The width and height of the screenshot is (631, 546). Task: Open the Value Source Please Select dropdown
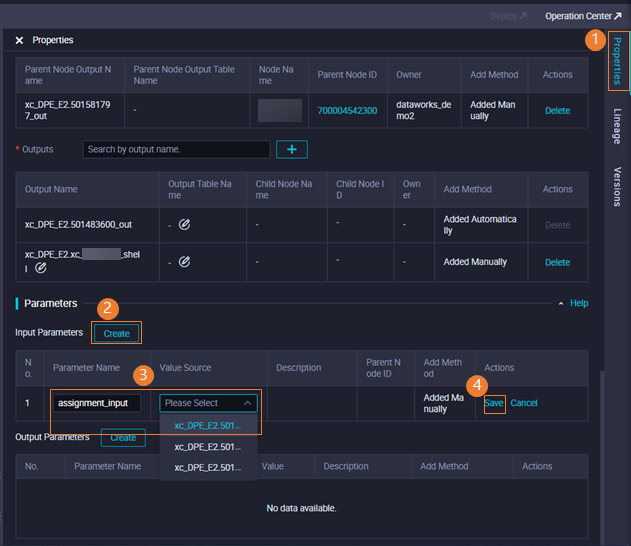click(209, 403)
